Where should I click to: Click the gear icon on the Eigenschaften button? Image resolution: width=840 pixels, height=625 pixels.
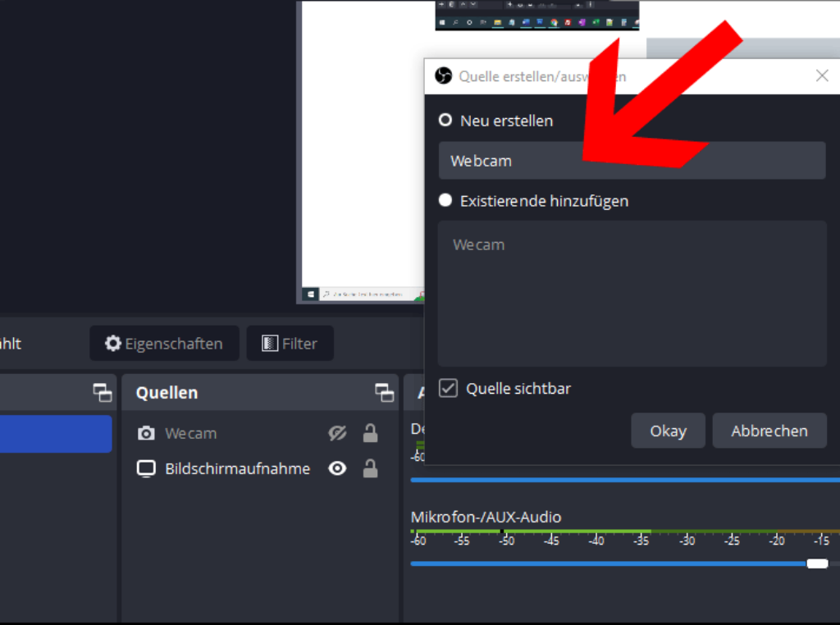[x=112, y=343]
